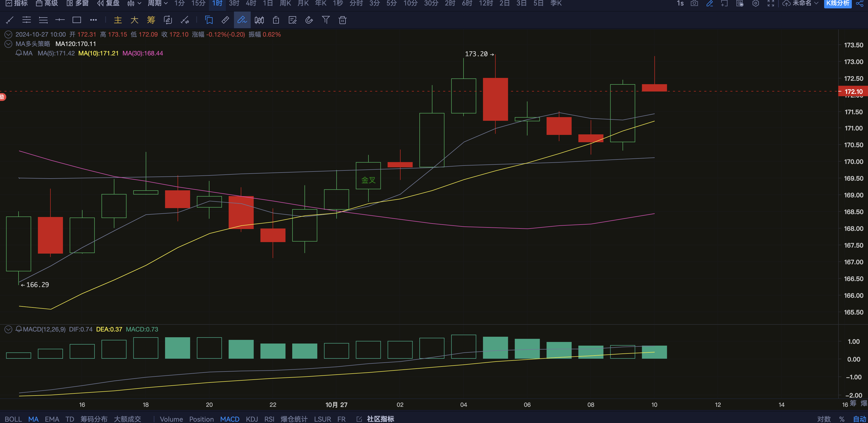Image resolution: width=868 pixels, height=423 pixels.
Task: Select the KDJ indicator tab
Action: pyautogui.click(x=252, y=419)
